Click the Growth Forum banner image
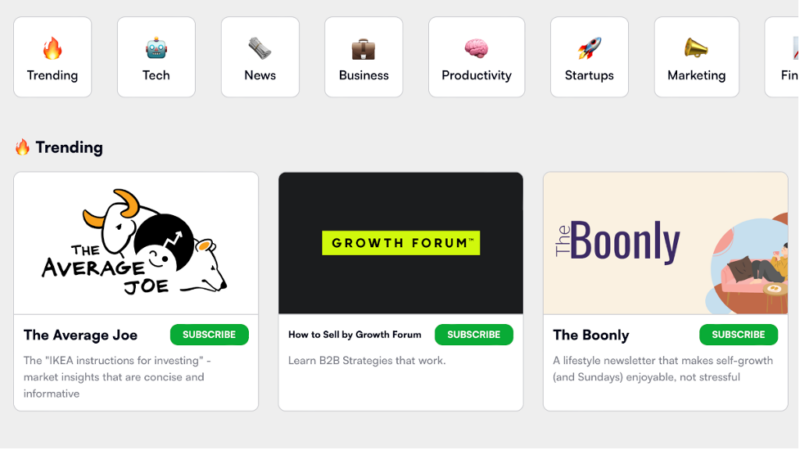The width and height of the screenshot is (800, 450). click(x=400, y=243)
